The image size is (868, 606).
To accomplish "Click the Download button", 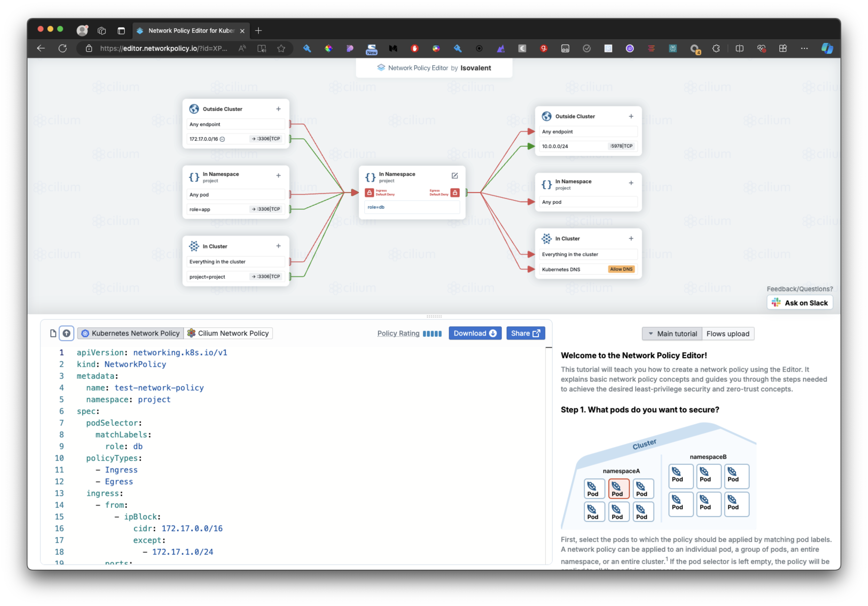I will point(475,333).
